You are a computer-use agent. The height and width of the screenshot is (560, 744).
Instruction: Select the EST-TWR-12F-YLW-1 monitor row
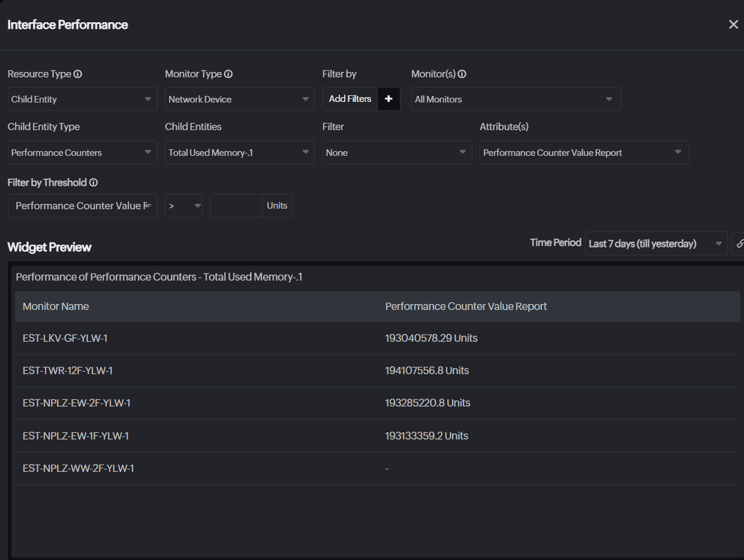pos(68,371)
